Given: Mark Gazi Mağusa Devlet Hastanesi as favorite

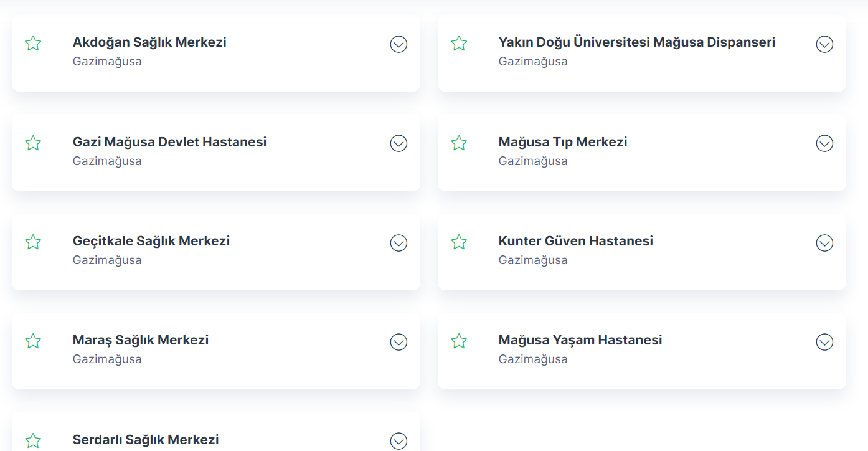Looking at the screenshot, I should [33, 143].
